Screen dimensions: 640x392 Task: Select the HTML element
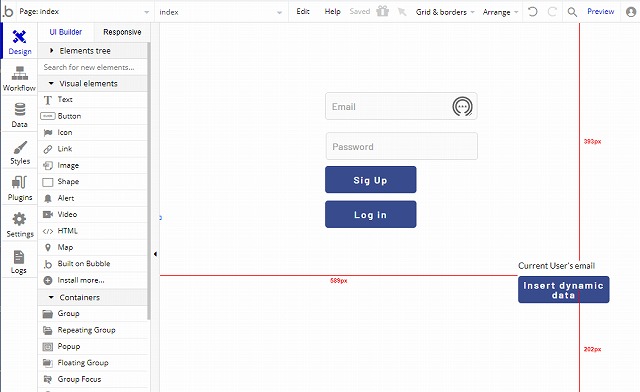tap(93, 231)
